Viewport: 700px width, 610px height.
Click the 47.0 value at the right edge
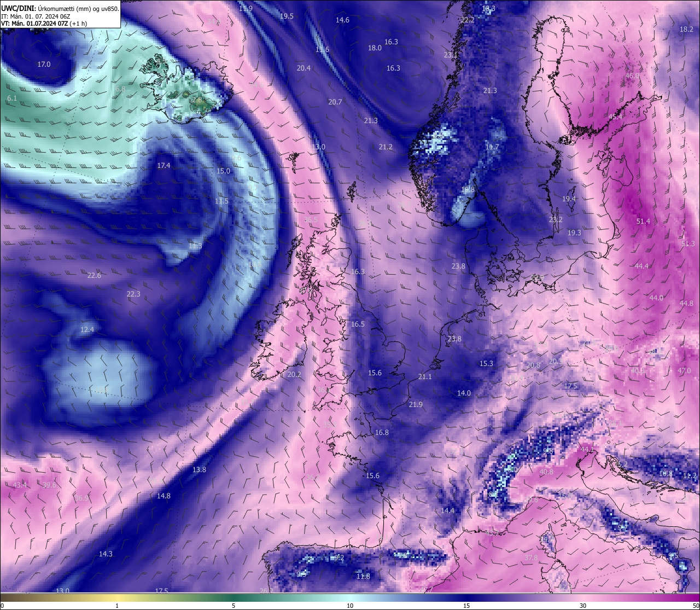tap(684, 371)
